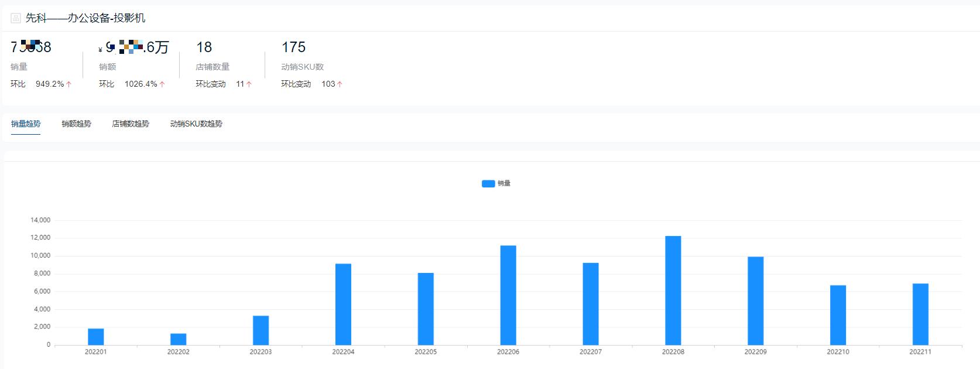The height and width of the screenshot is (369, 980).
Task: Click the up arrow beside SKU change 103
Action: pyautogui.click(x=340, y=84)
